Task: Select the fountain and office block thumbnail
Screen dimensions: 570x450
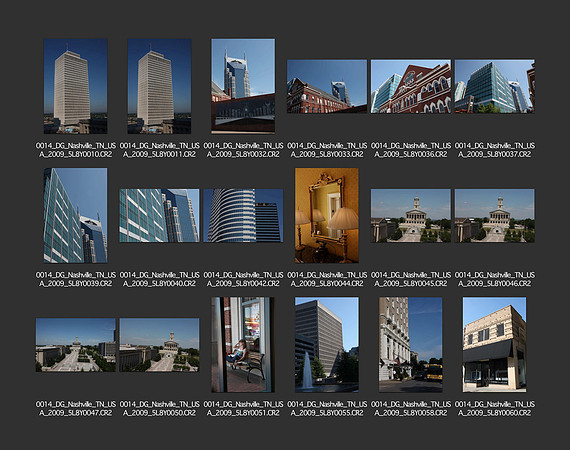Action: click(327, 345)
